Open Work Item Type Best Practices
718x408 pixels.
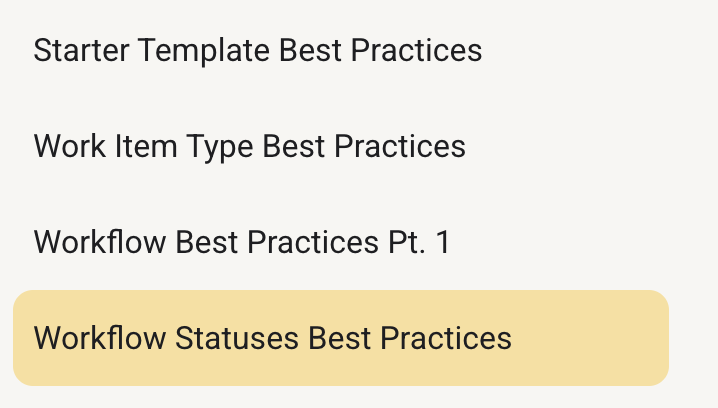pyautogui.click(x=250, y=146)
